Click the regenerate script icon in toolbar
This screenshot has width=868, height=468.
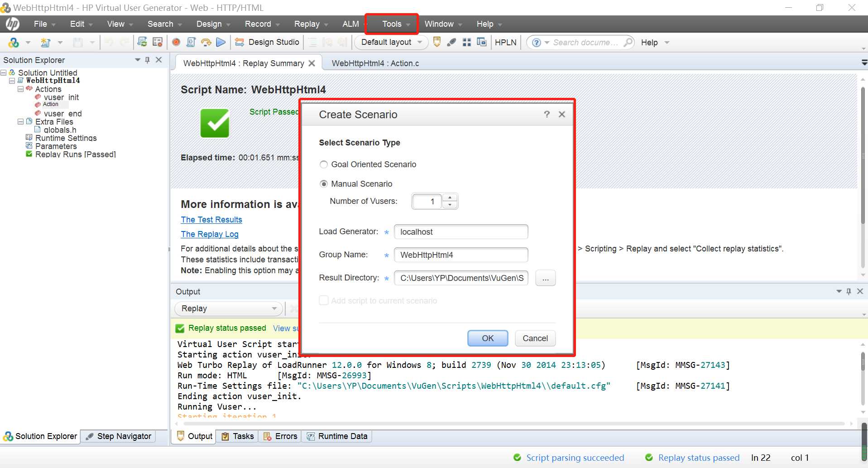142,42
